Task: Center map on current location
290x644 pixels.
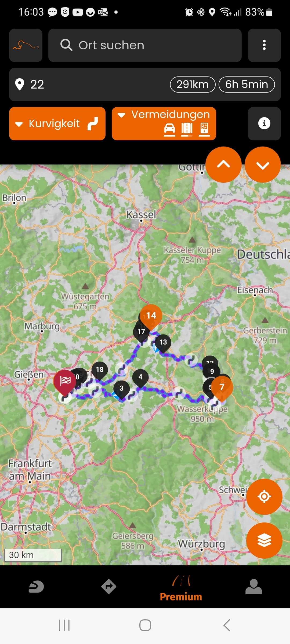Action: coord(264,496)
